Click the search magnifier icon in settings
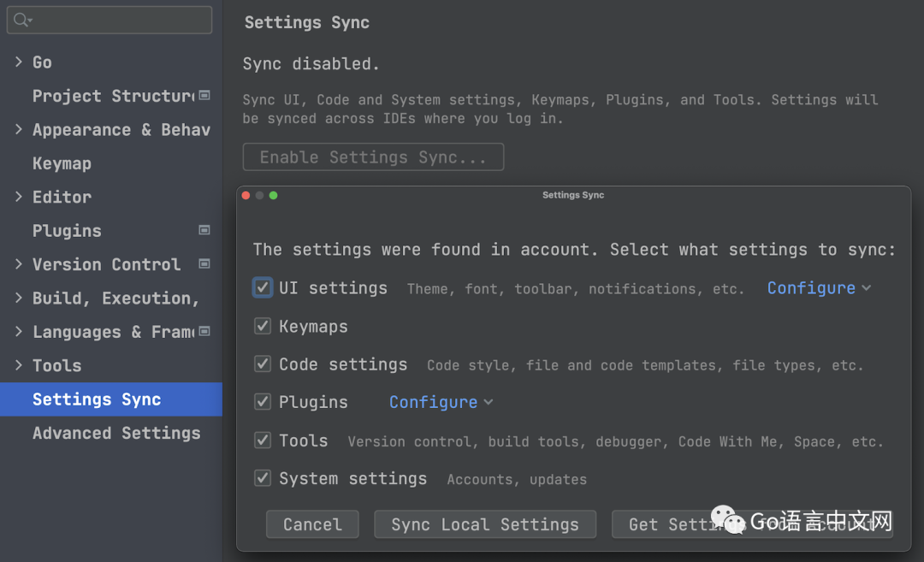 [21, 20]
